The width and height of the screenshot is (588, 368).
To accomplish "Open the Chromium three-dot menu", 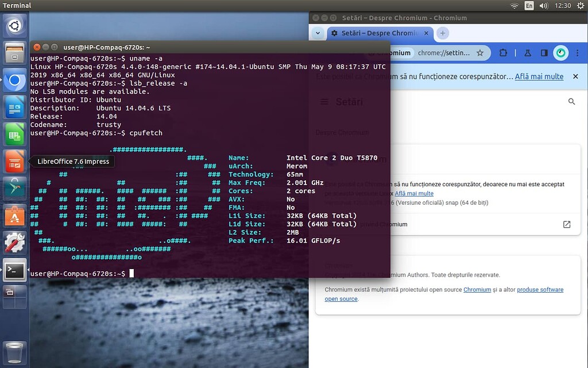I will pyautogui.click(x=577, y=52).
